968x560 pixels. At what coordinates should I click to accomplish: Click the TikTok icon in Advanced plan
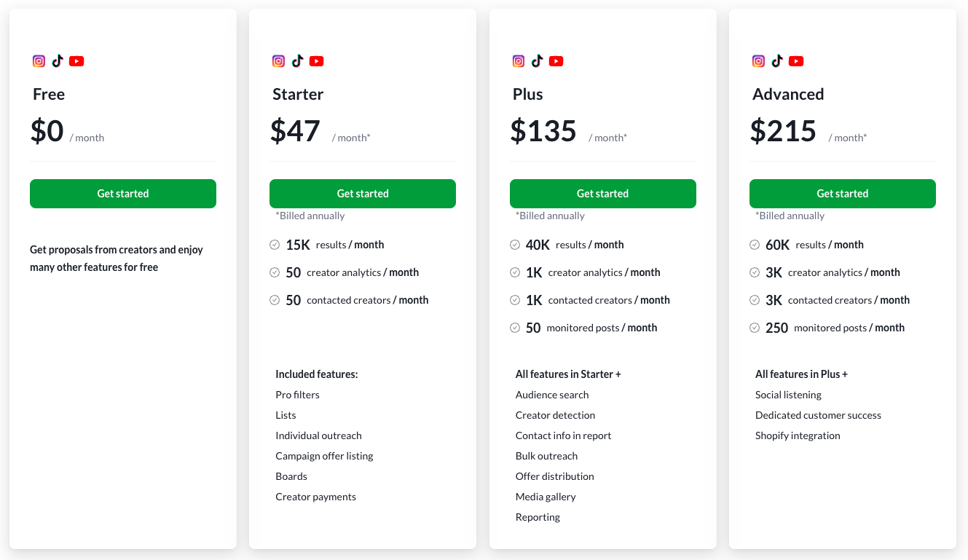tap(777, 61)
